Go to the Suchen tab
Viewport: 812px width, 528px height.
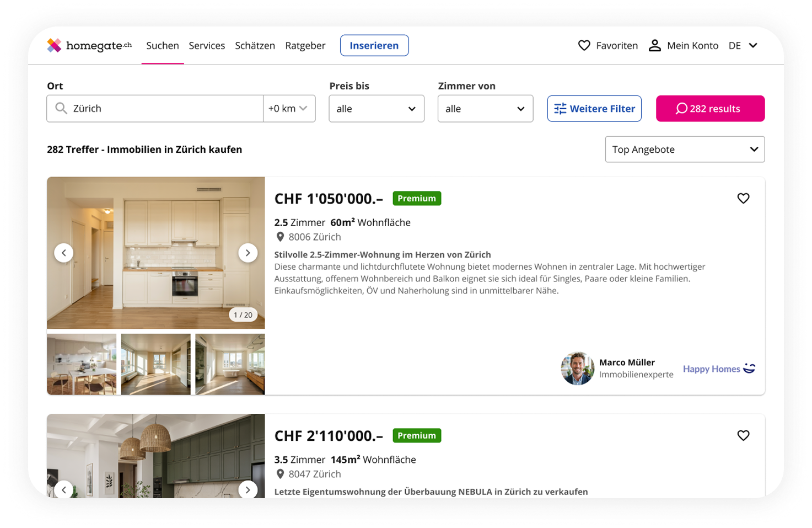[163, 45]
